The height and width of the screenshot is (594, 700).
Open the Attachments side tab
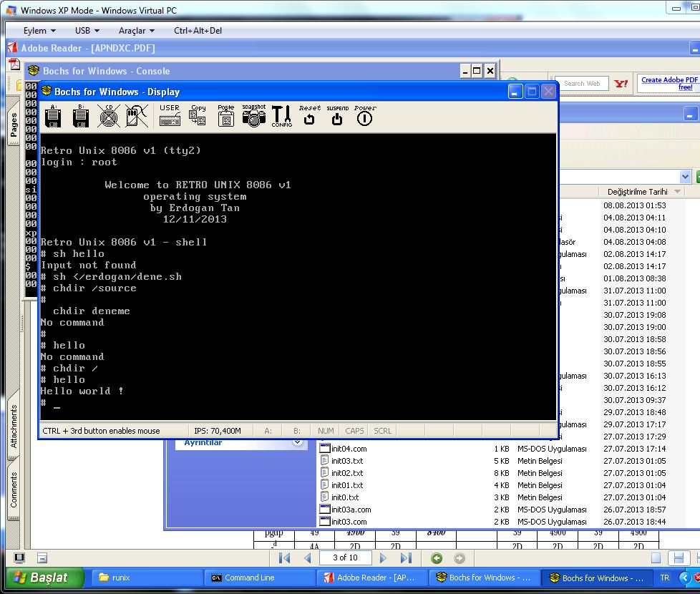(14, 427)
